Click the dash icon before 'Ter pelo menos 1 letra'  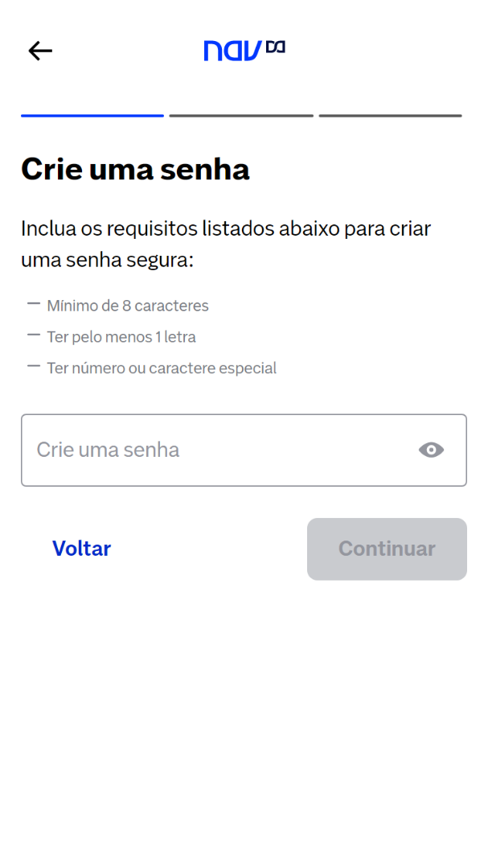pyautogui.click(x=33, y=334)
